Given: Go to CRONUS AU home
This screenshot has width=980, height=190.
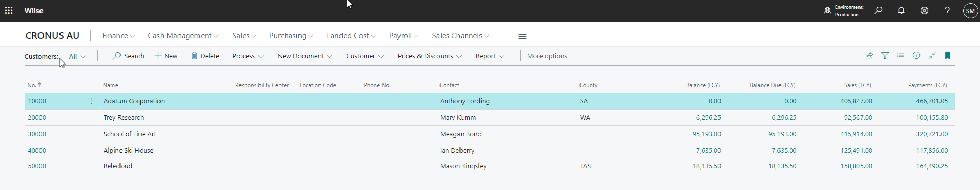Looking at the screenshot, I should coord(52,36).
